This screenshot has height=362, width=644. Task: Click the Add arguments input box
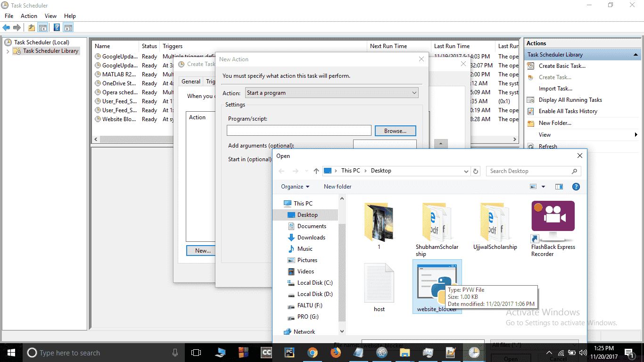point(385,144)
